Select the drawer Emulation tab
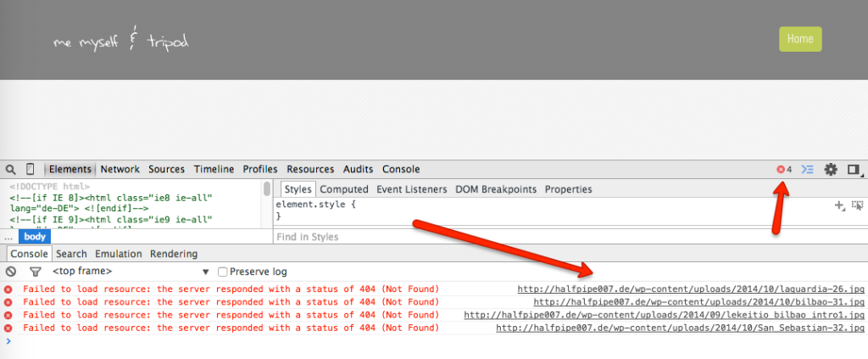Viewport: 868px width, 359px height. click(119, 254)
